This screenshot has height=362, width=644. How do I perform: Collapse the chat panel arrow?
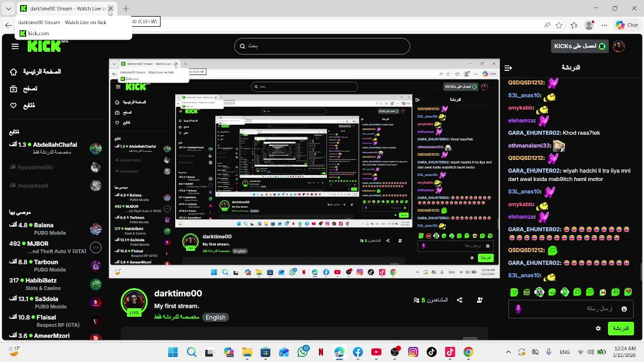click(x=508, y=68)
